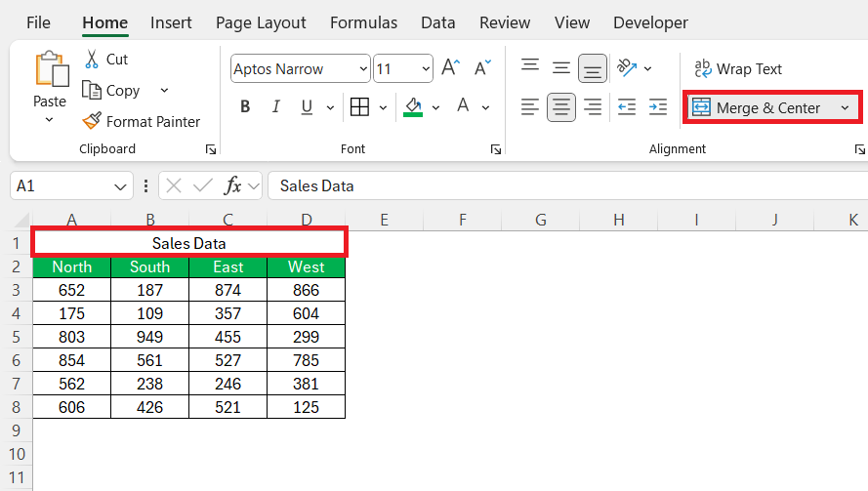Expand Merge & Center dropdown arrow
868x491 pixels.
(845, 107)
